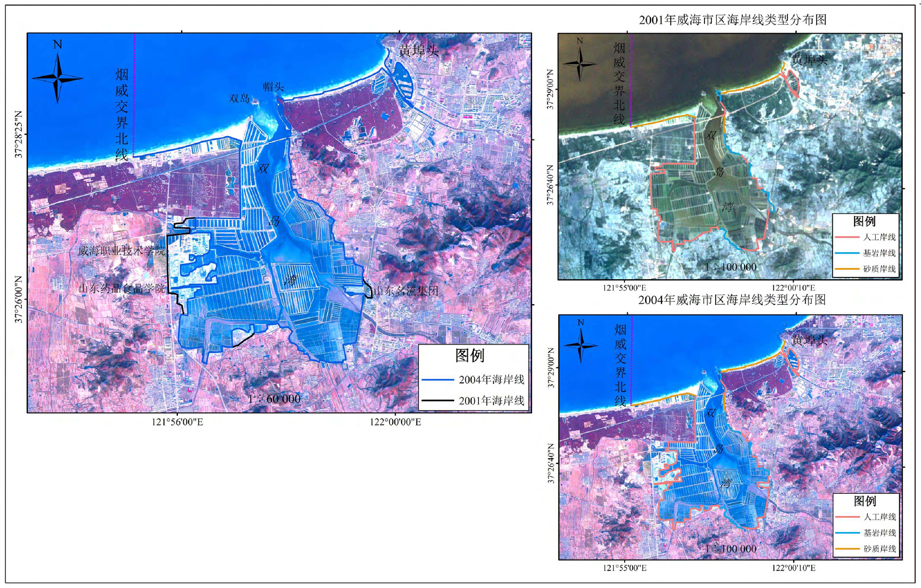Click 37°26'40"N beside the 2004 map
921x588 pixels.
pos(551,463)
